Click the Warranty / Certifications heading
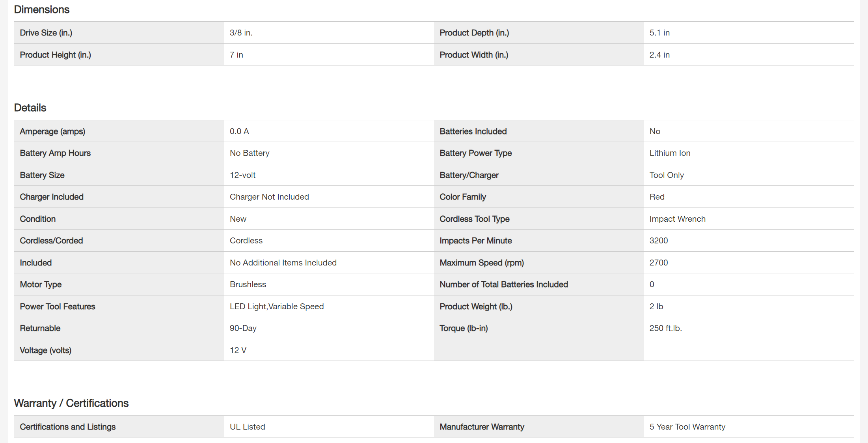The image size is (868, 443). click(x=71, y=403)
